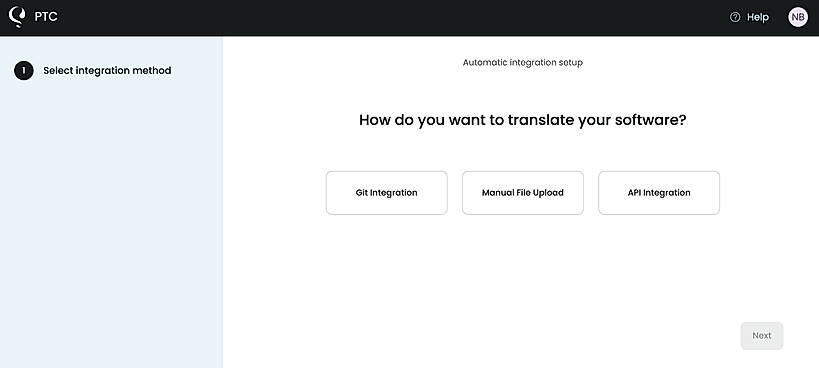
Task: Choose Manual File Upload option
Action: pos(523,193)
